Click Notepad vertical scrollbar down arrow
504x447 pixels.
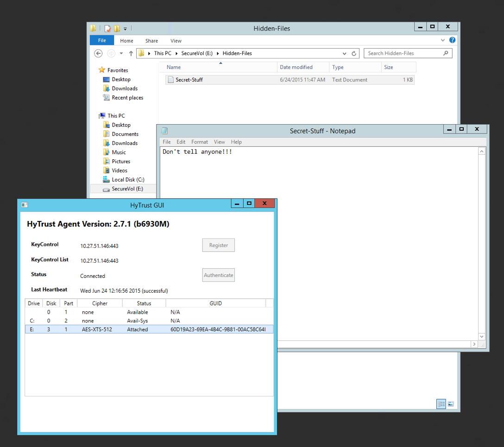tap(481, 336)
